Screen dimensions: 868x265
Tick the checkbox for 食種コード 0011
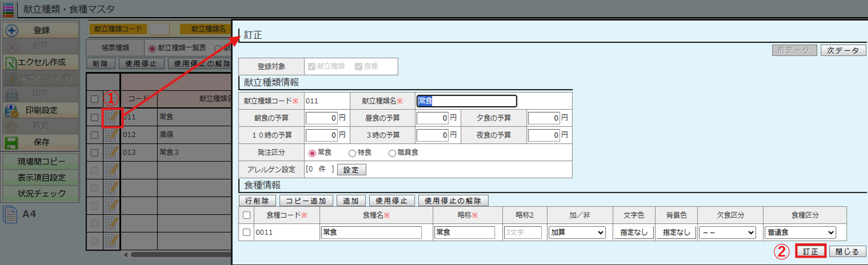(x=246, y=232)
